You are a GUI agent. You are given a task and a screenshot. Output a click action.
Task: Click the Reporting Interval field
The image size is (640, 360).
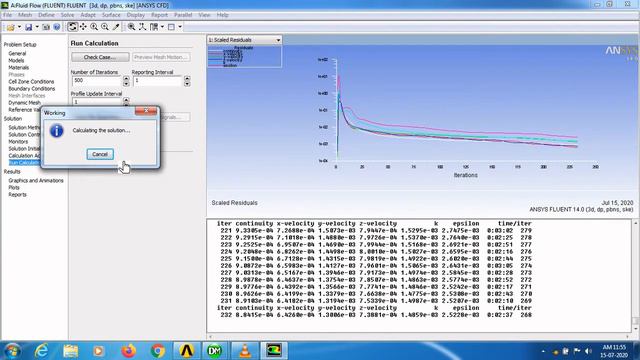click(158, 81)
